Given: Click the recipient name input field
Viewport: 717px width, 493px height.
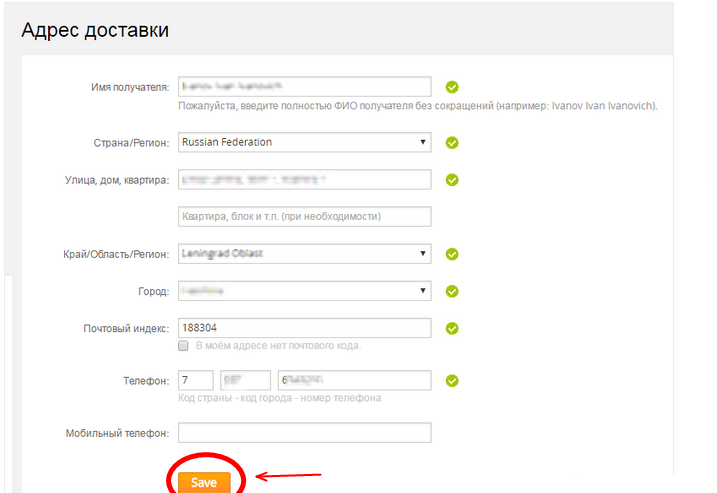Looking at the screenshot, I should tap(305, 86).
